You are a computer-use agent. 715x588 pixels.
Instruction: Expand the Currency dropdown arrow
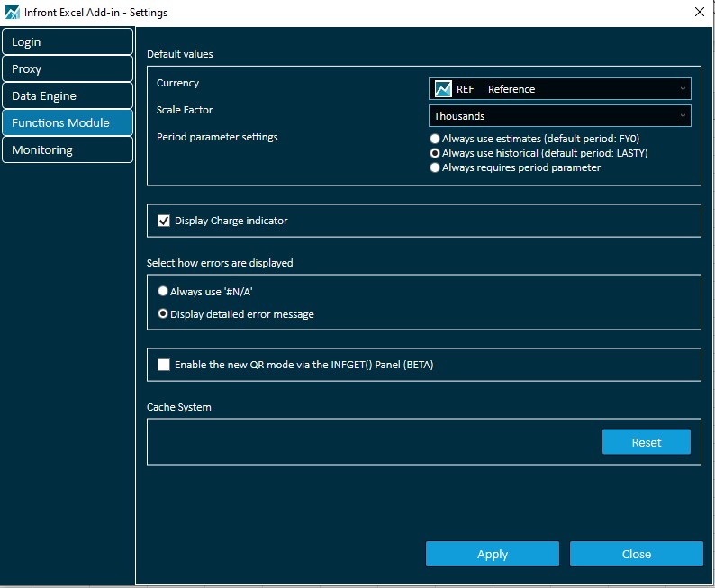[683, 89]
